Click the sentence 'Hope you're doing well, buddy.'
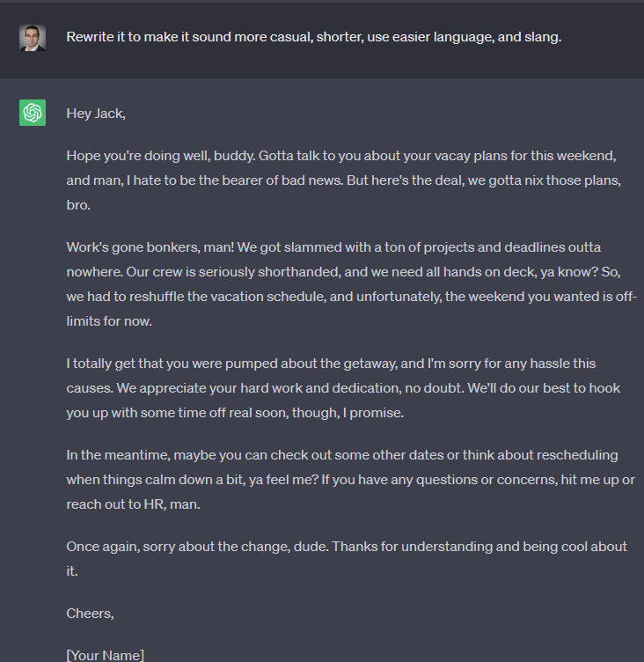Image resolution: width=644 pixels, height=662 pixels. (161, 156)
